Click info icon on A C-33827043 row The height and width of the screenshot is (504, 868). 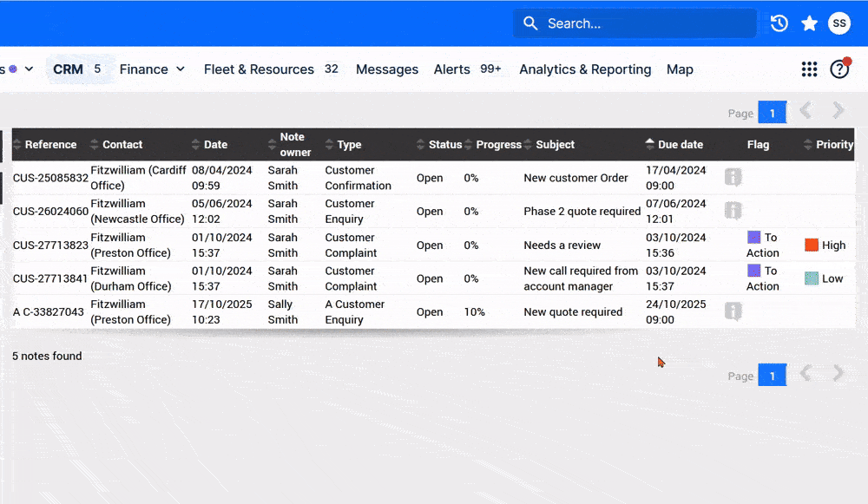pos(733,311)
